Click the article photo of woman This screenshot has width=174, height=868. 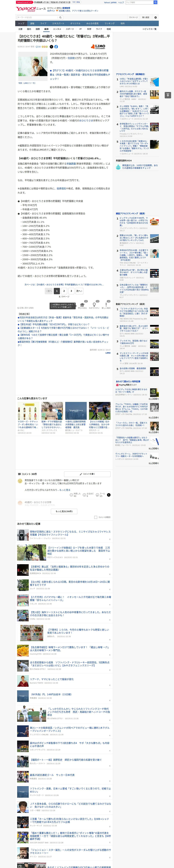(x=32, y=66)
